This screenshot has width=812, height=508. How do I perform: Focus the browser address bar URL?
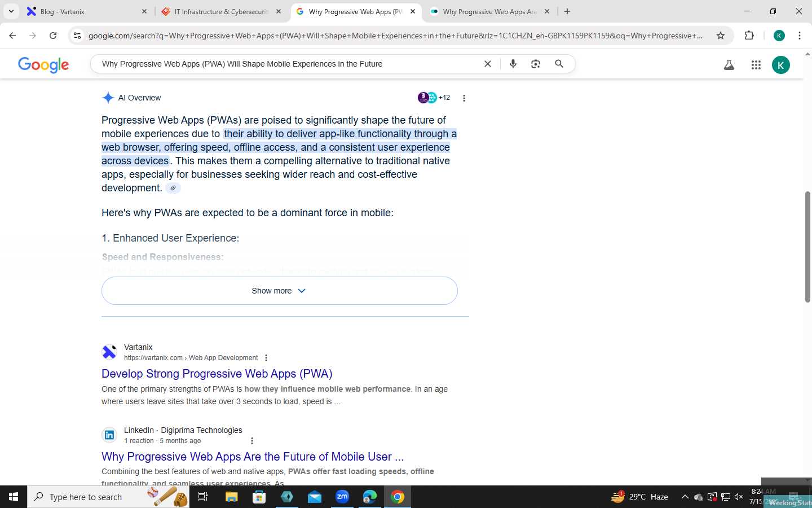(395, 36)
